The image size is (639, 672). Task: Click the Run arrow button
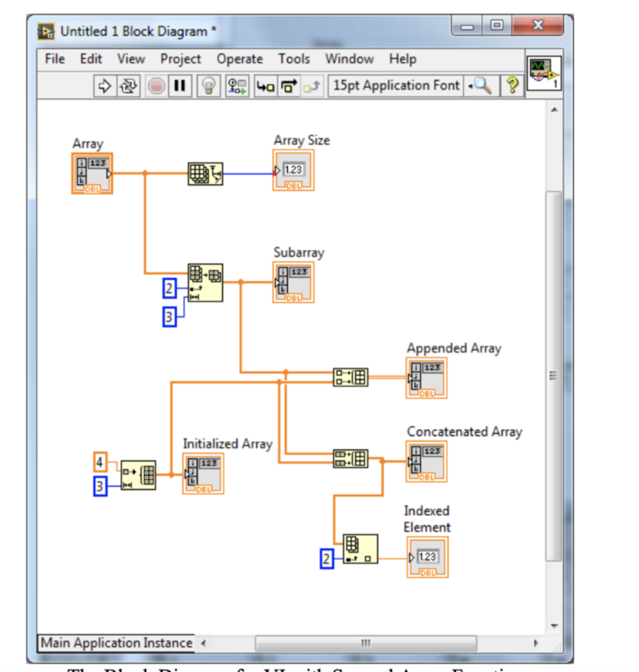104,86
